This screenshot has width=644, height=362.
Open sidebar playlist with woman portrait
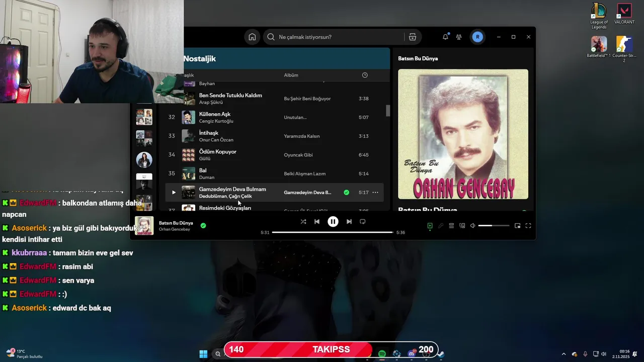(x=144, y=160)
